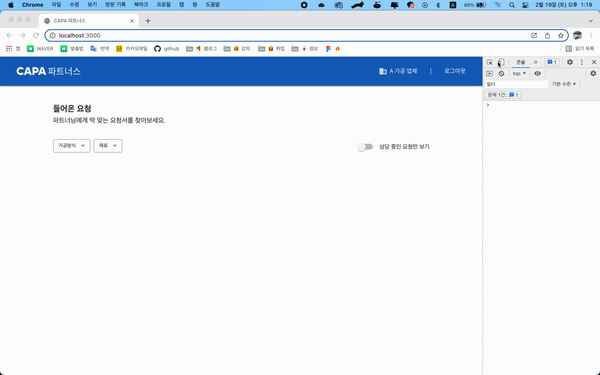The height and width of the screenshot is (375, 600).
Task: Click the issues badge showing 1 in DevTools tab bar
Action: (x=552, y=62)
